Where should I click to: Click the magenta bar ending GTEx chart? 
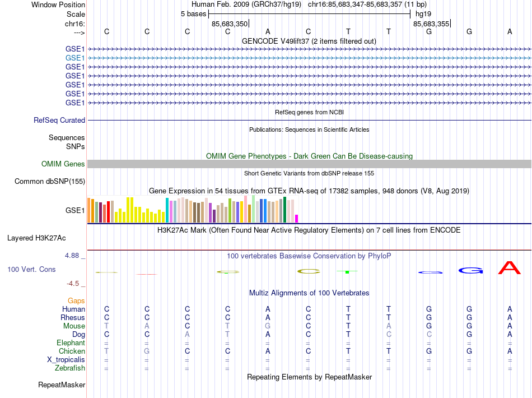[297, 219]
